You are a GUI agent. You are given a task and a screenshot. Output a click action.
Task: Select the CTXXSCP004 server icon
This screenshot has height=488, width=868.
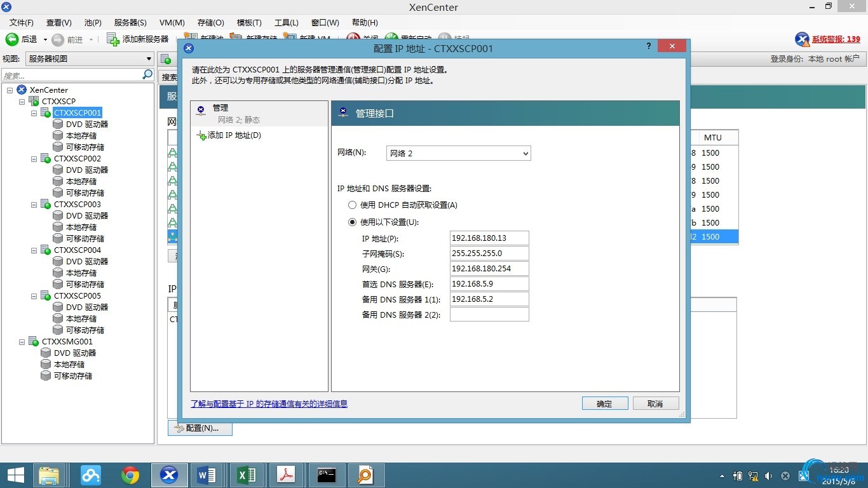click(x=46, y=250)
